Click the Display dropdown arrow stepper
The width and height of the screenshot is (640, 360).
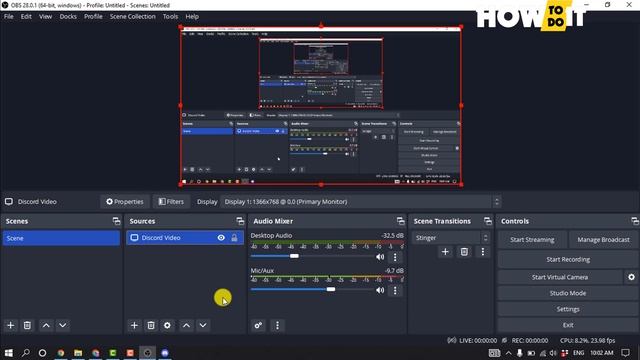point(496,202)
